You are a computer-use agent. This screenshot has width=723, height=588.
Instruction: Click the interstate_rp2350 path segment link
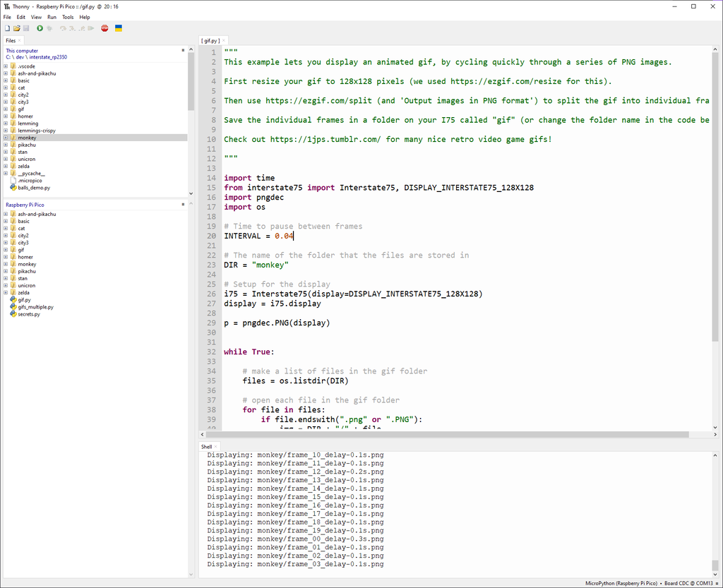[45, 57]
